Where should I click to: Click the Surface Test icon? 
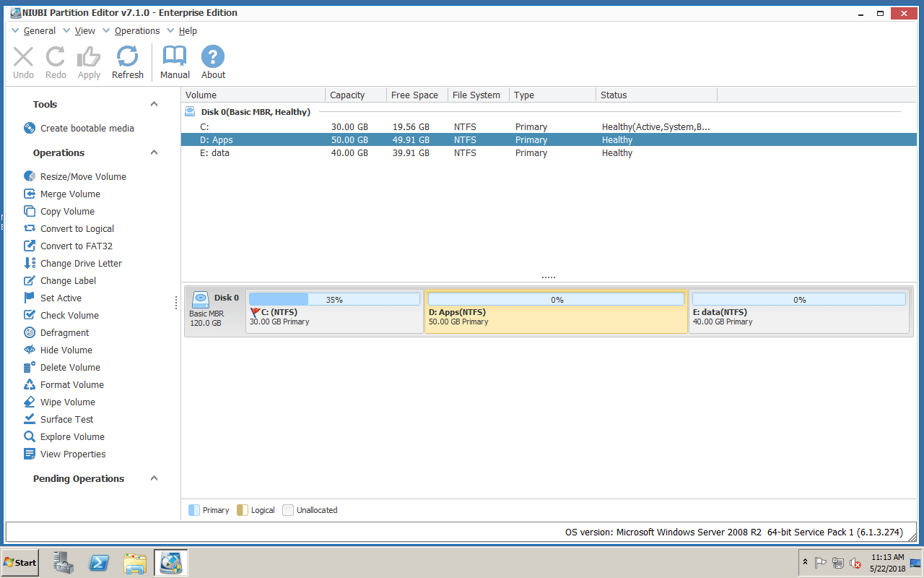point(30,419)
